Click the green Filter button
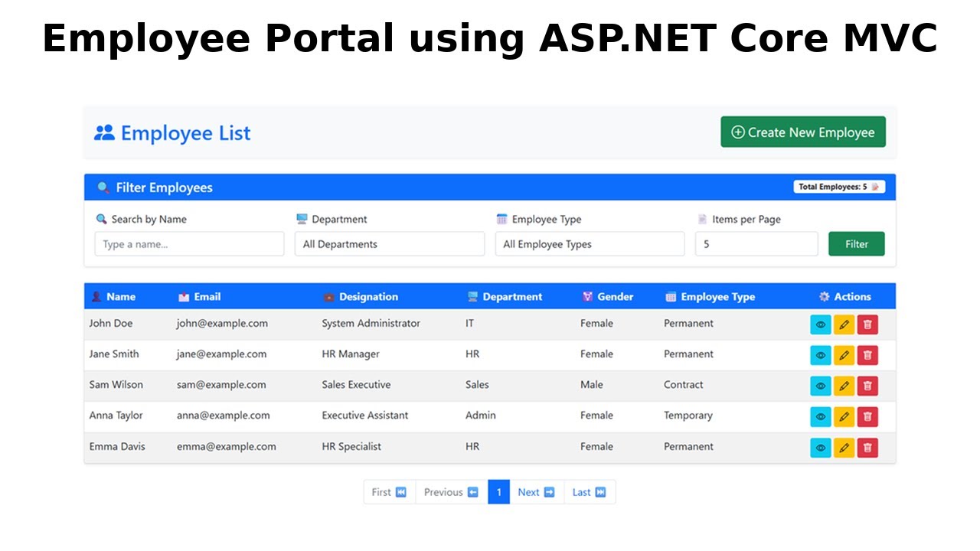Screen dimensions: 980x551 point(857,244)
